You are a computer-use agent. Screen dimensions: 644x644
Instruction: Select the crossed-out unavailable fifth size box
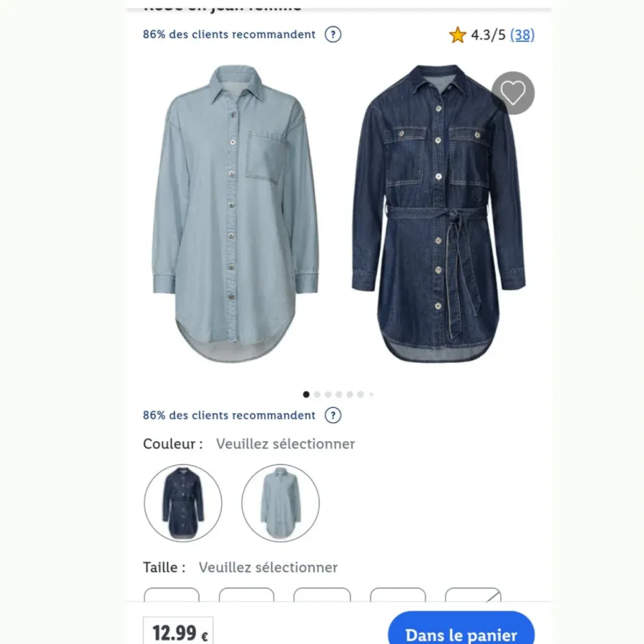point(473,595)
